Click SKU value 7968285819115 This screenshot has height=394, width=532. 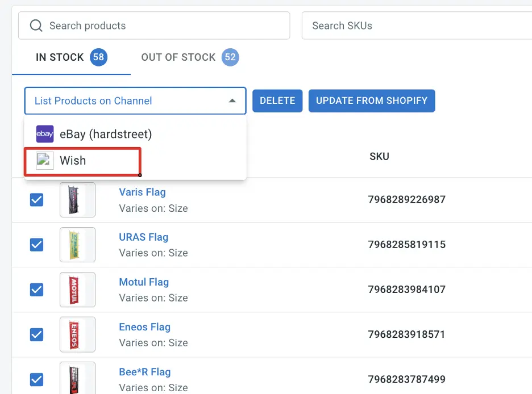pyautogui.click(x=406, y=245)
